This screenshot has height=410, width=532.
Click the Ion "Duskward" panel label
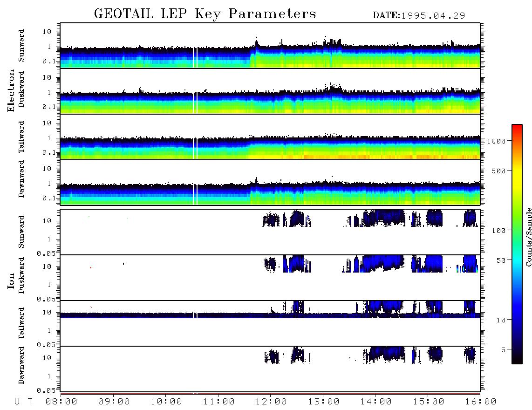[21, 275]
